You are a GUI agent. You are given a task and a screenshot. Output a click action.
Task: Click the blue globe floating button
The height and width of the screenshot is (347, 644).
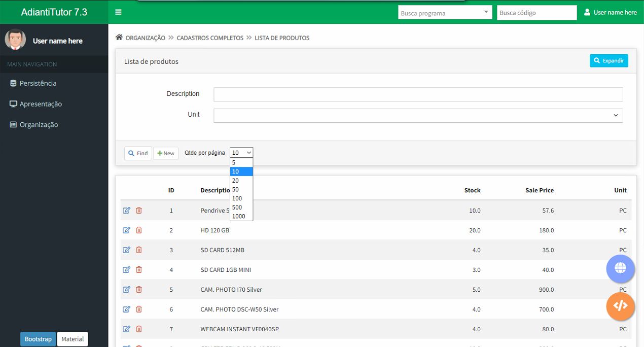coord(620,268)
